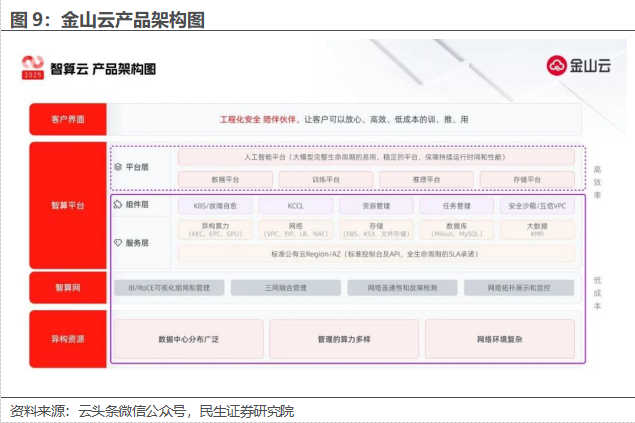Click the 网络拓扑展示和监控 gray box
Screen dimensions: 635x423
click(519, 288)
